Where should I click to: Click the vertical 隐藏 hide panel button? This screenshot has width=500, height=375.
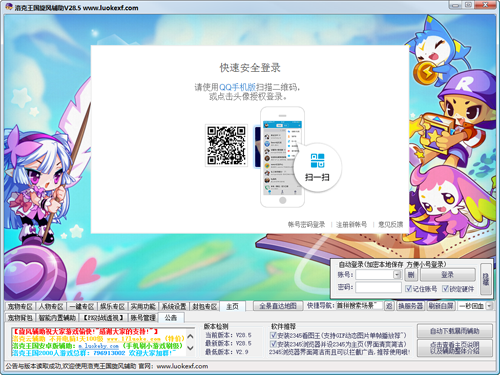point(486,279)
